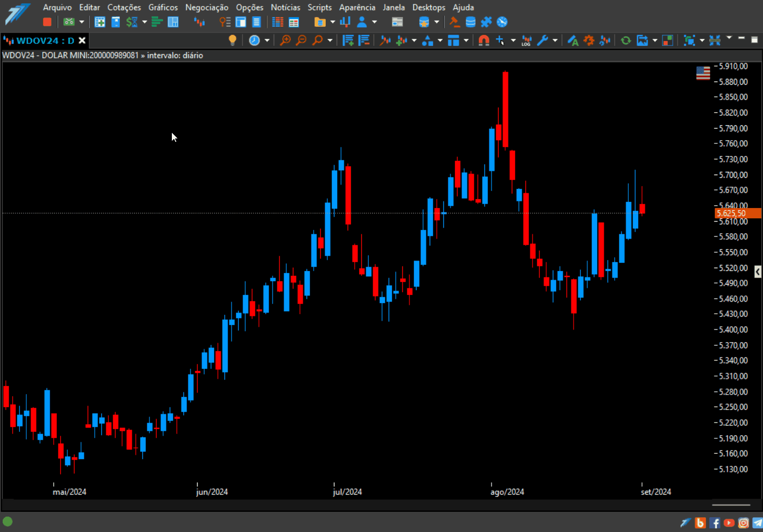
Task: Toggle the LOG scale chart icon
Action: tap(527, 41)
